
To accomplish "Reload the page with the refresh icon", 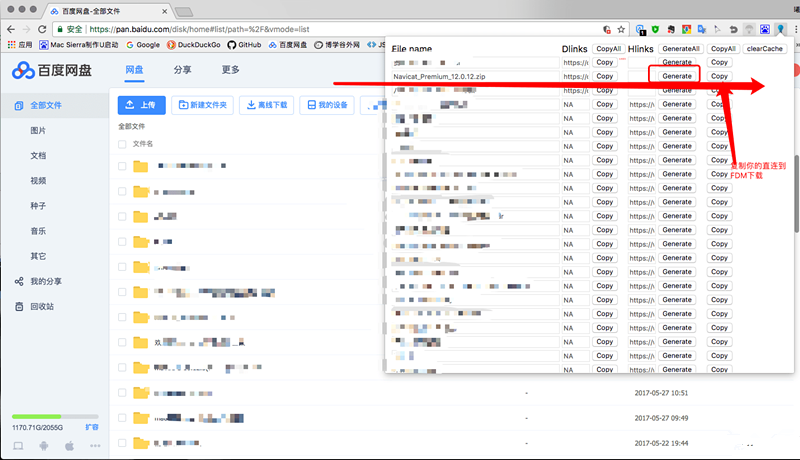I will [42, 30].
